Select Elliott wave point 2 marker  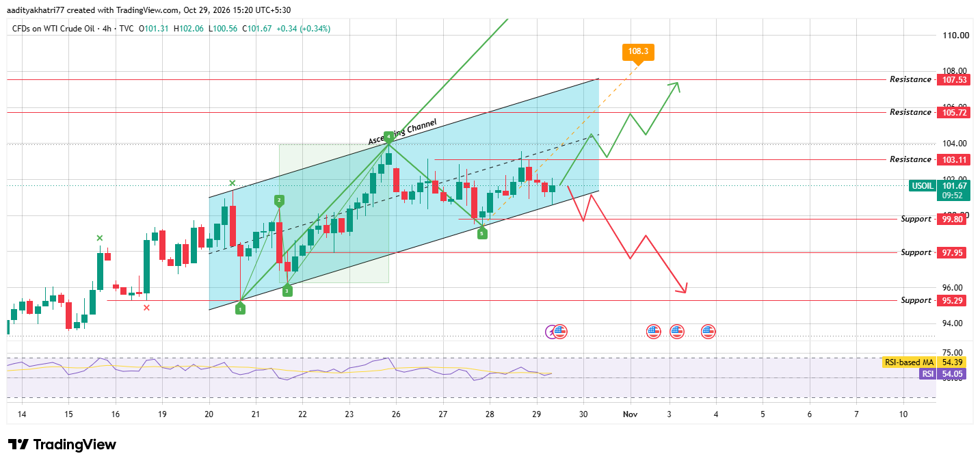pyautogui.click(x=279, y=200)
